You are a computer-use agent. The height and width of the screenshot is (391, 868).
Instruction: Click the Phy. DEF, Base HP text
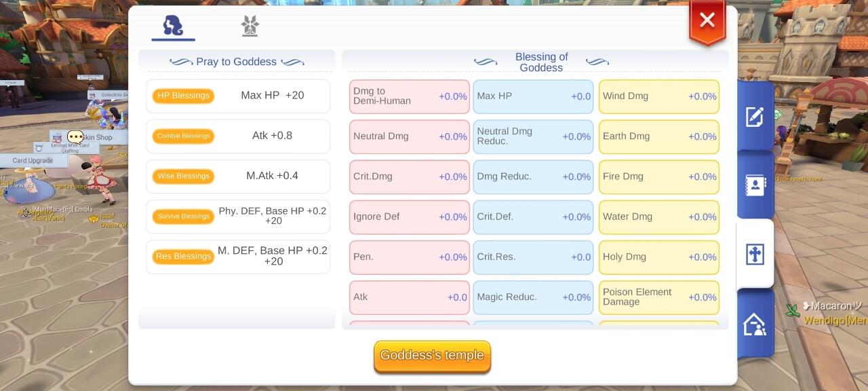(273, 216)
